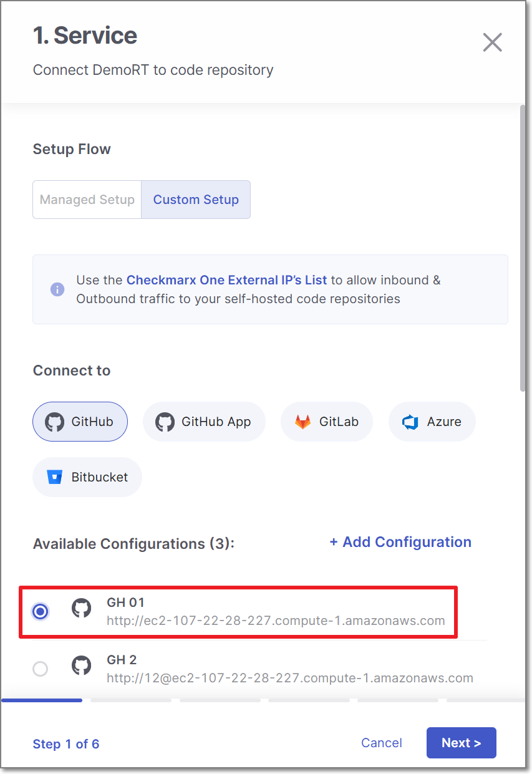The height and width of the screenshot is (774, 532).
Task: Switch to the Custom Setup tab
Action: click(x=196, y=200)
